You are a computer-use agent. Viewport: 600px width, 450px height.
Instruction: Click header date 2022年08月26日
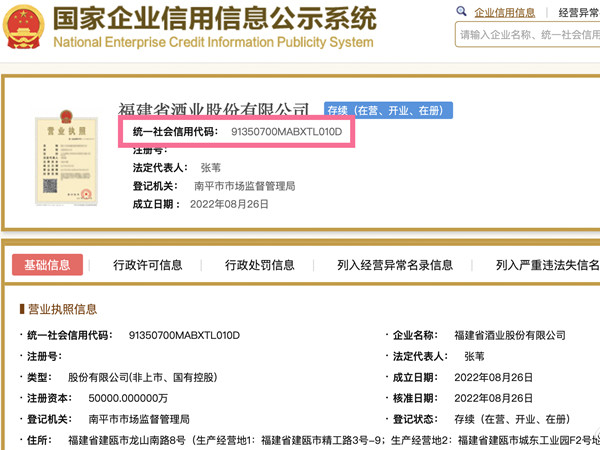coord(229,204)
